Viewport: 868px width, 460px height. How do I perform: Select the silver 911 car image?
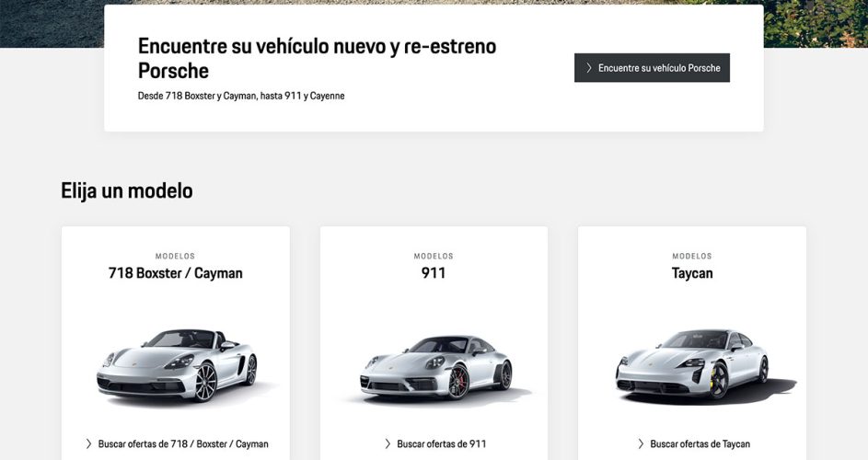pos(434,366)
